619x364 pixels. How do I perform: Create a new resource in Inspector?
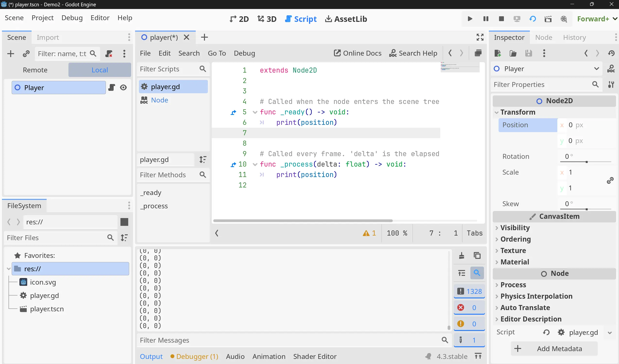pos(498,53)
